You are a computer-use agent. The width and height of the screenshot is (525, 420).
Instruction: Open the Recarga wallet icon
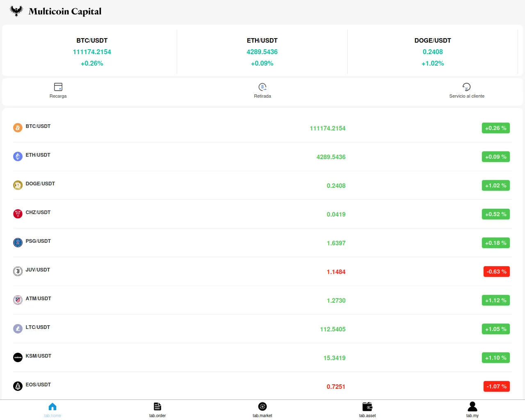click(x=58, y=87)
